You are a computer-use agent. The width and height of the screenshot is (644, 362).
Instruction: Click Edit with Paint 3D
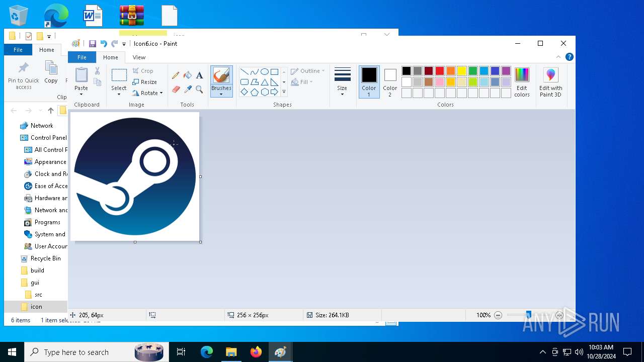[550, 82]
